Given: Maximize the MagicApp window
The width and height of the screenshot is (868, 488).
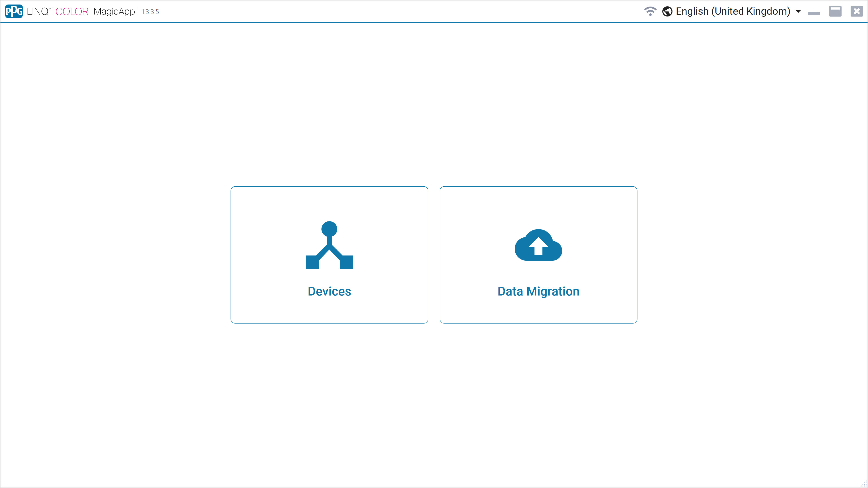Looking at the screenshot, I should click(835, 12).
